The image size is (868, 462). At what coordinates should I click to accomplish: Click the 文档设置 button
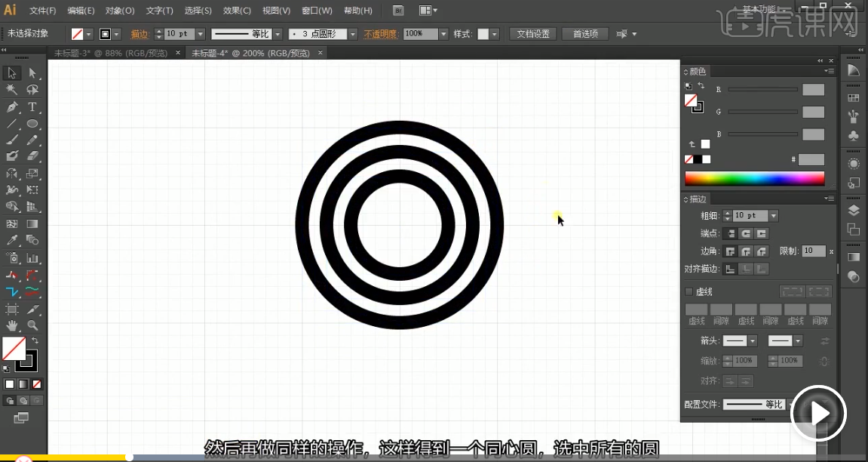(x=533, y=34)
